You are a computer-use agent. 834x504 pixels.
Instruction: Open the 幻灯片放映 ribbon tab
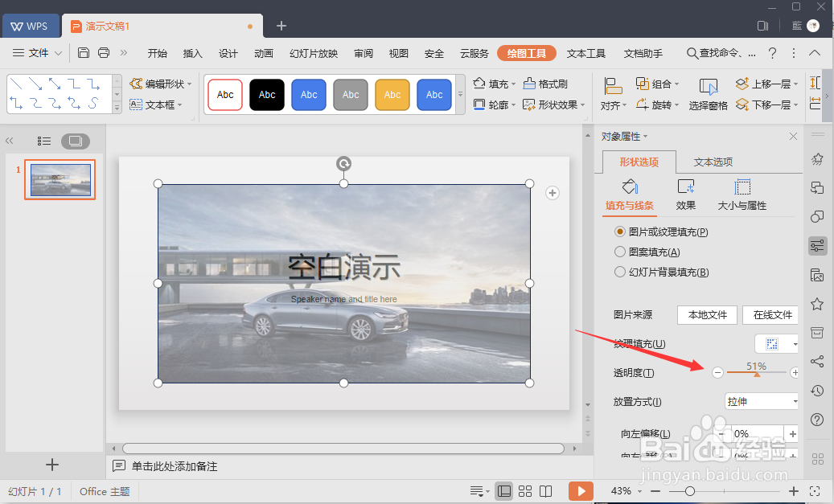click(314, 53)
